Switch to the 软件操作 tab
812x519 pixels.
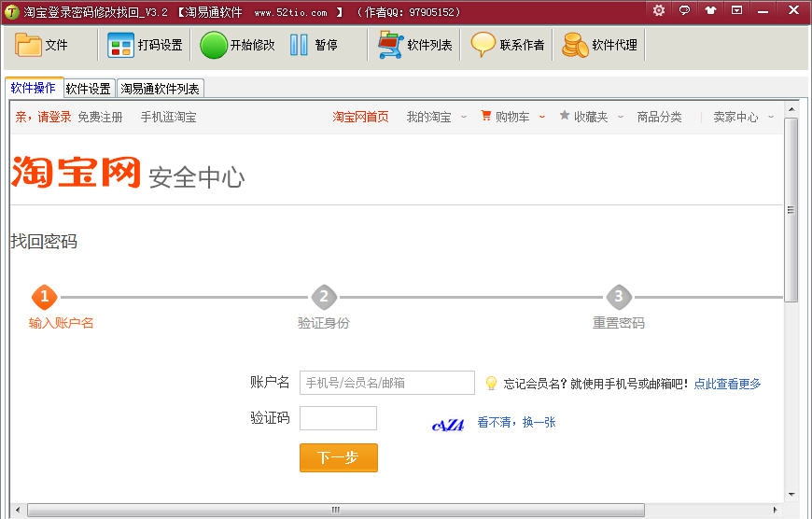coord(34,88)
